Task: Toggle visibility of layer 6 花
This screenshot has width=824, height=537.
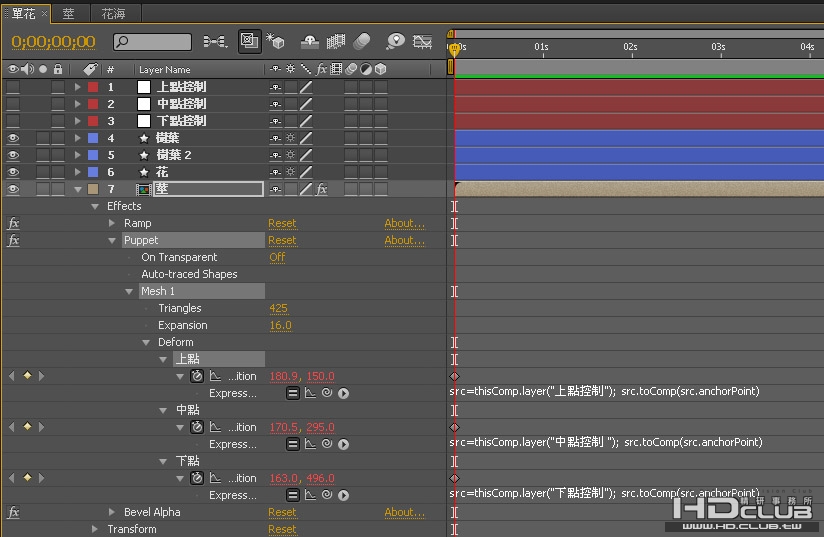Action: [13, 172]
